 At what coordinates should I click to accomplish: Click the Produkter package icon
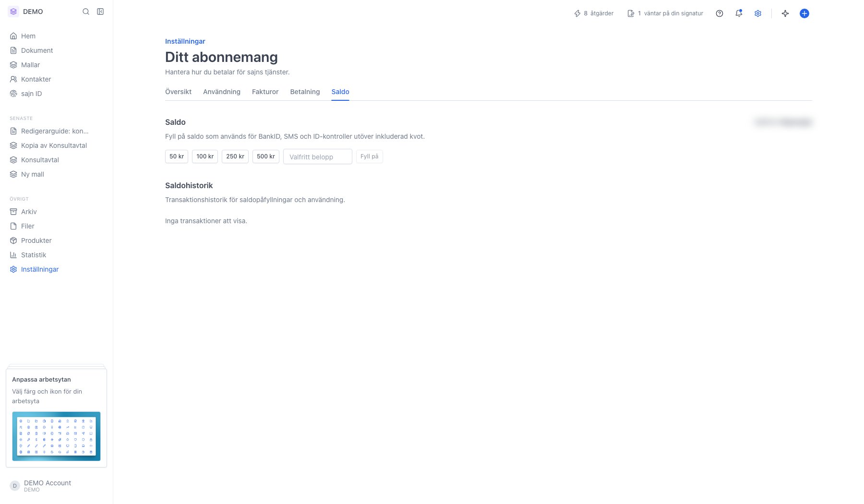click(x=13, y=240)
